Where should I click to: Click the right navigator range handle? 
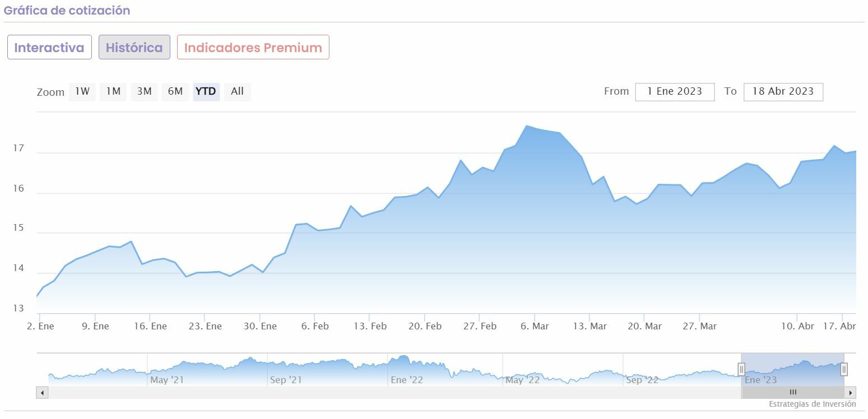point(844,369)
